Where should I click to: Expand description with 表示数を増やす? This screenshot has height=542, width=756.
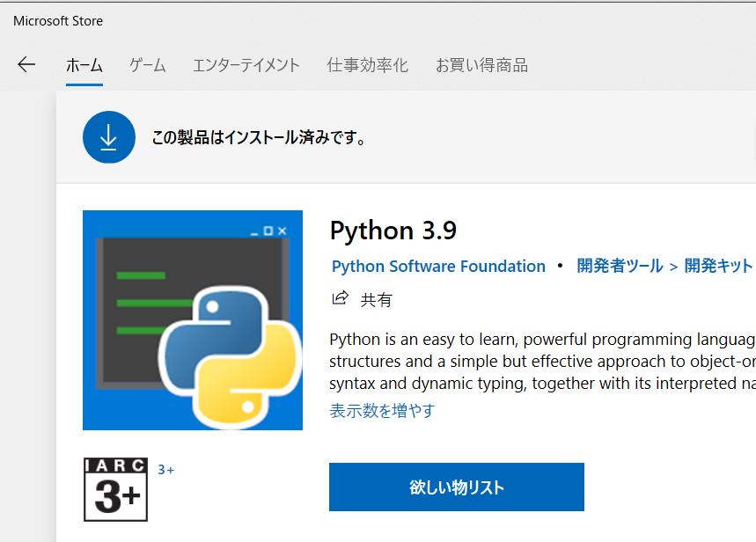coord(382,410)
